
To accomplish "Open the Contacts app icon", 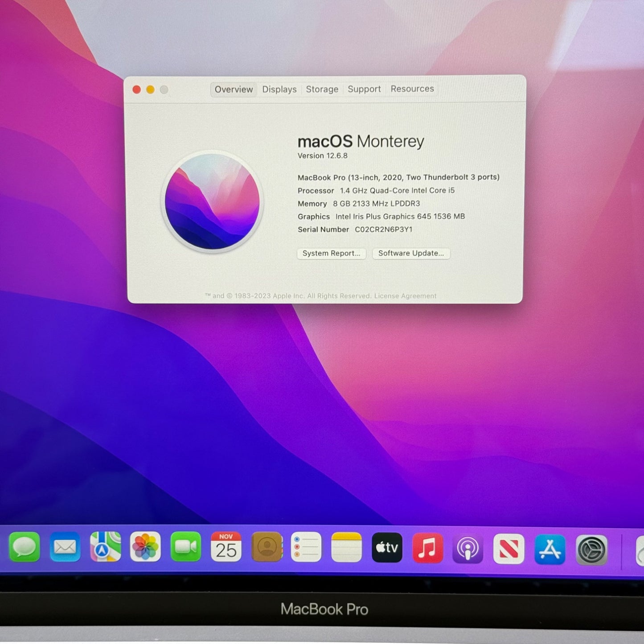I will tap(267, 547).
